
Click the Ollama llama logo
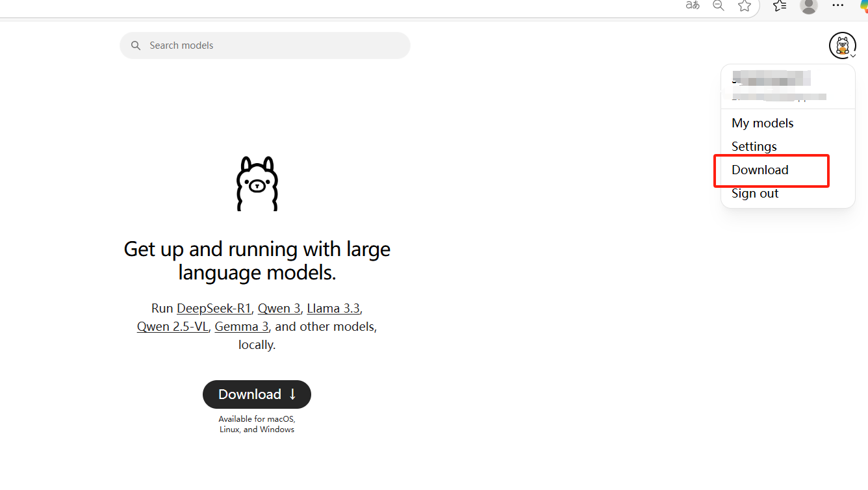pyautogui.click(x=257, y=183)
